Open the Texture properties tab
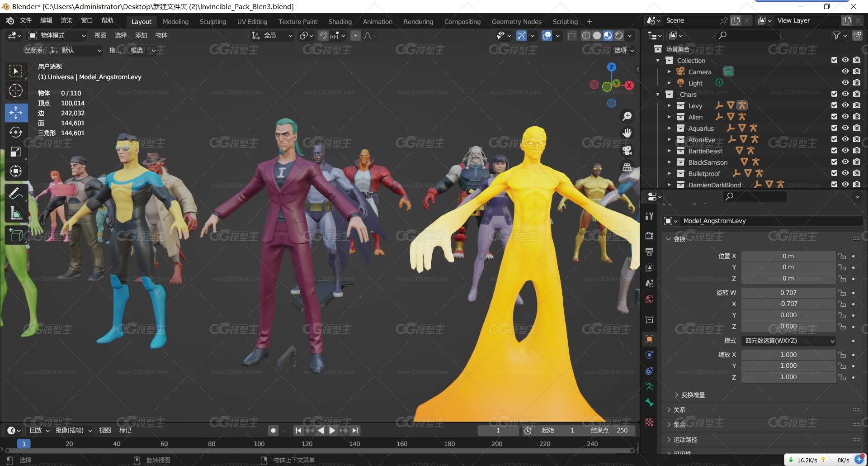 [x=650, y=422]
